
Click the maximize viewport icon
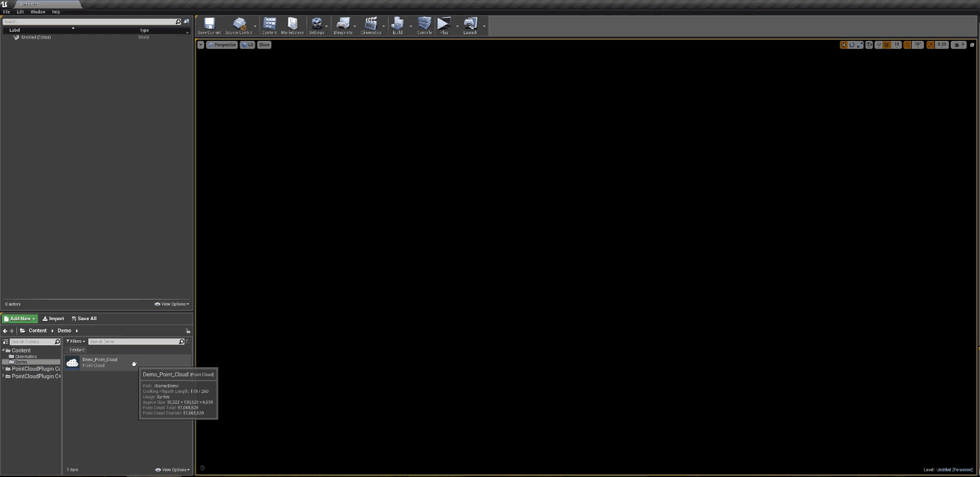972,45
